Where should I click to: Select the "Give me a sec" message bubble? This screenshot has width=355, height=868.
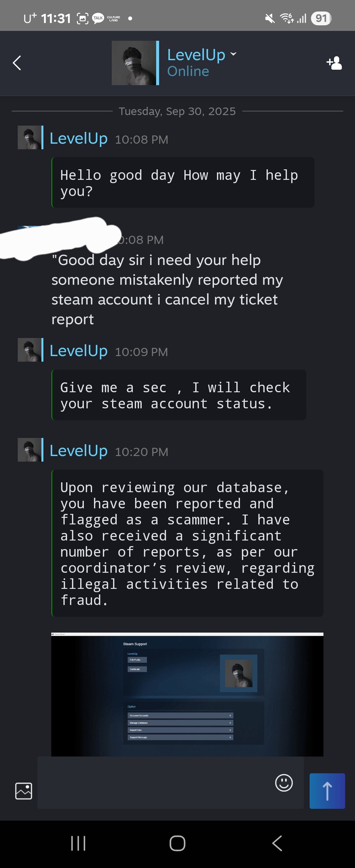click(x=179, y=395)
